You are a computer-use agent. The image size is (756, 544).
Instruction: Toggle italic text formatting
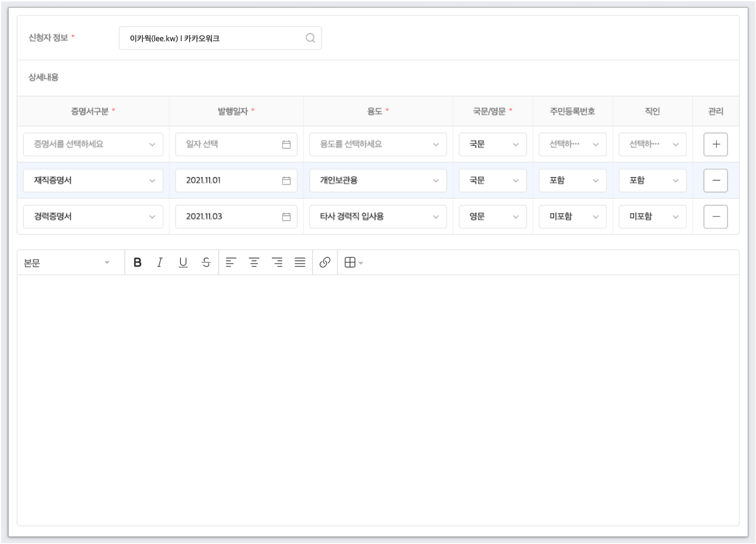[160, 262]
